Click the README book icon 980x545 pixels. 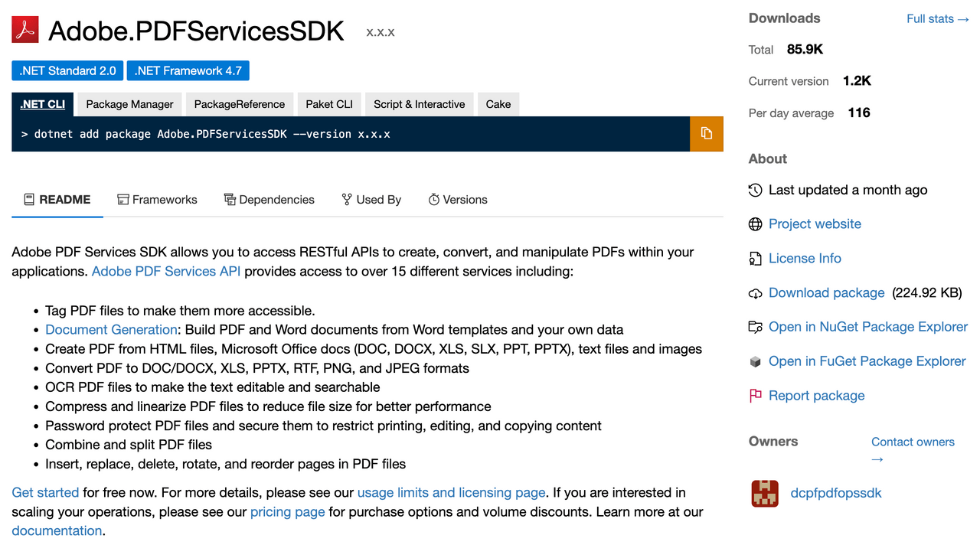point(29,200)
